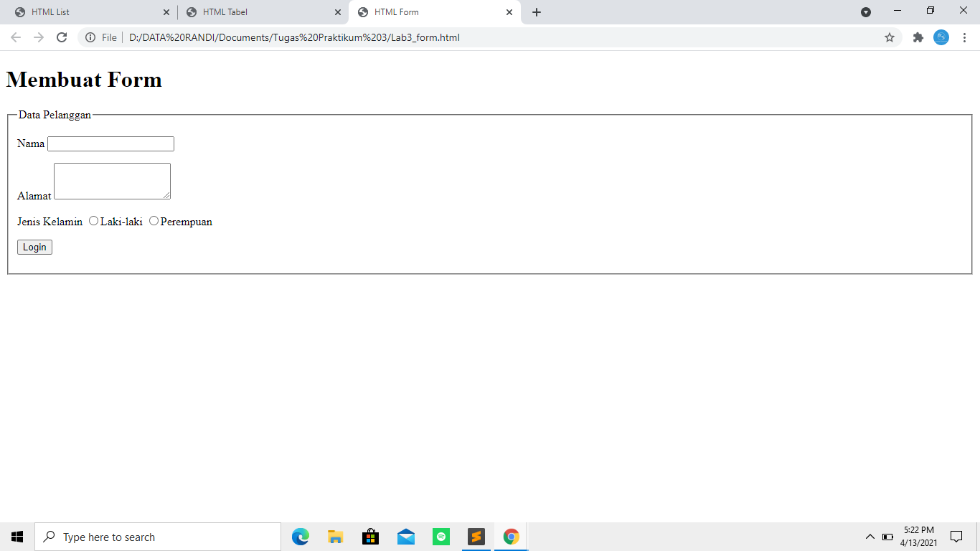Expand hidden icons in the system tray
Viewport: 980px width, 551px height.
pos(869,536)
